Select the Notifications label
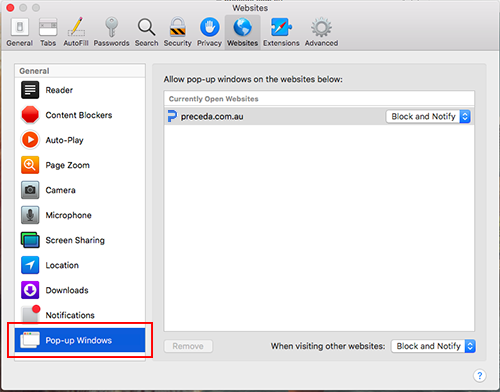500x392 pixels. (70, 315)
